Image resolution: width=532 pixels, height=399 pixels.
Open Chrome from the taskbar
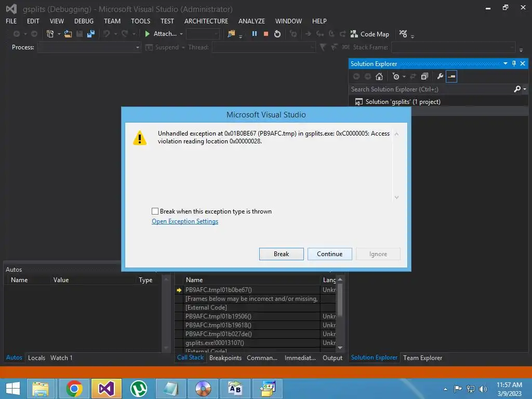pos(74,389)
